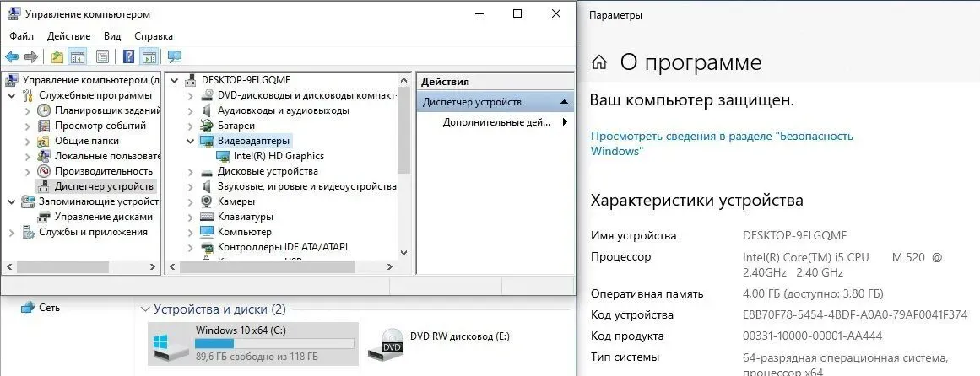Expand the Камеры device category
Image resolution: width=980 pixels, height=376 pixels.
(190, 201)
